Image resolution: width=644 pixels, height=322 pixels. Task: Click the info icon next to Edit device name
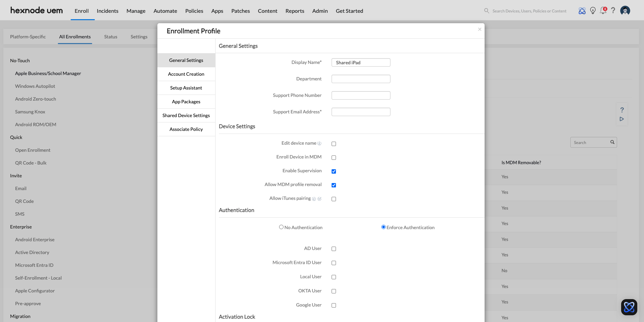[x=319, y=143]
